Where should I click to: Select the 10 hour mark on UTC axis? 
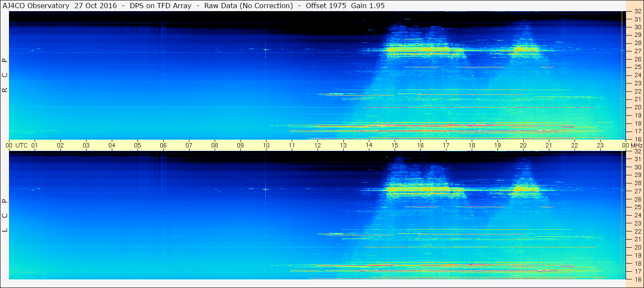click(x=266, y=145)
